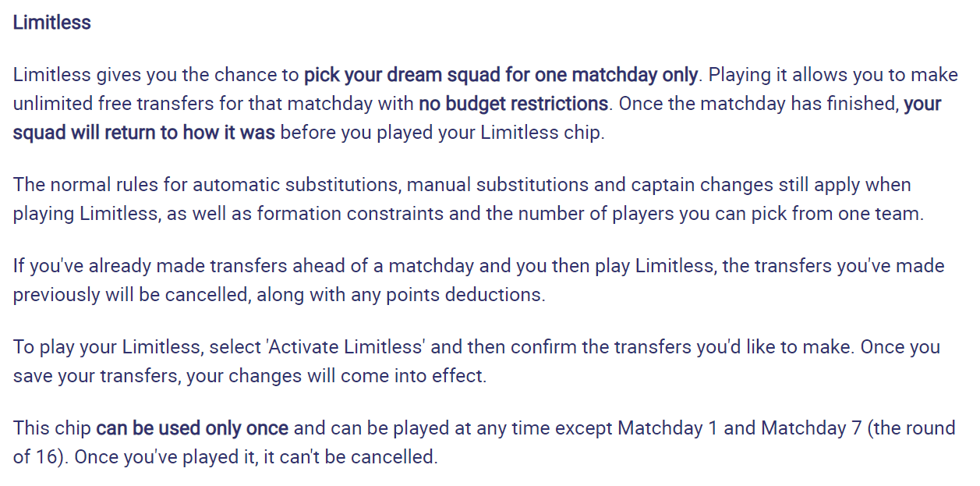
Task: Click bold phrase 'no budget restrictions'
Action: 513,104
